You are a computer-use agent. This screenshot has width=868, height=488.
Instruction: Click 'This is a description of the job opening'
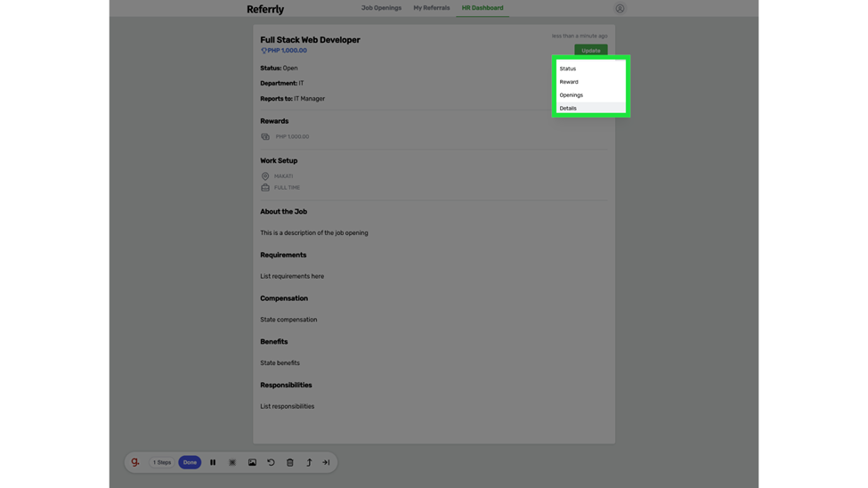[x=314, y=233]
